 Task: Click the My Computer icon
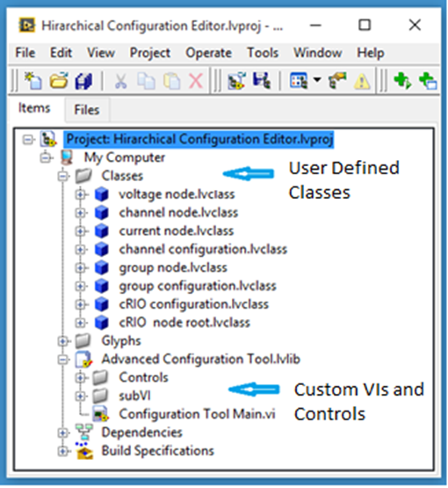pyautogui.click(x=67, y=157)
